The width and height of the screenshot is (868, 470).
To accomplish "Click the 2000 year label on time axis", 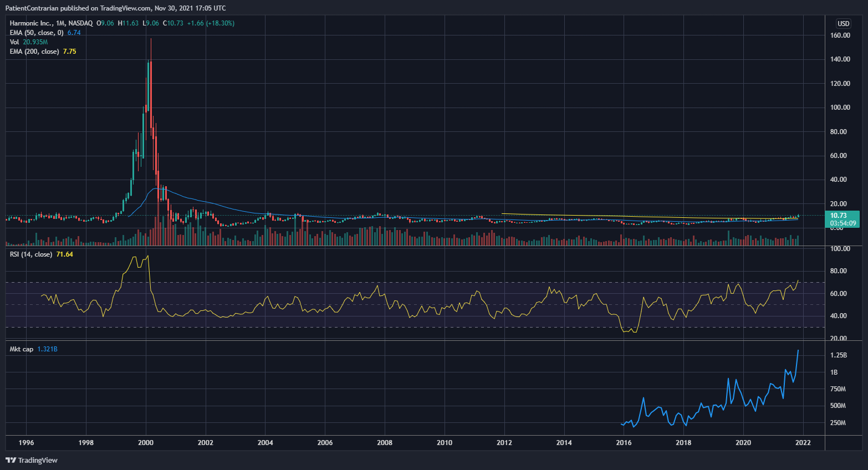I will click(146, 443).
